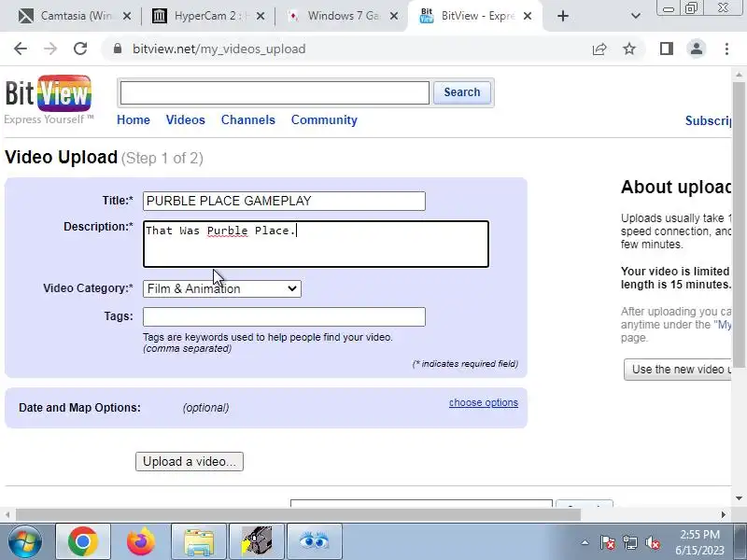Go back with the browser back arrow
The width and height of the screenshot is (747, 560).
21,49
